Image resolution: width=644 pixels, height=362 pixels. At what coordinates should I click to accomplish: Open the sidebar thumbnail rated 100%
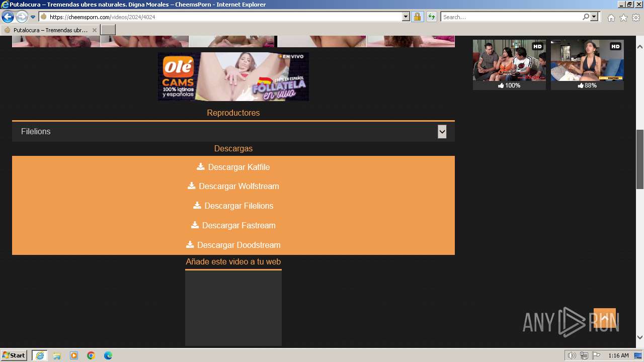coord(509,60)
